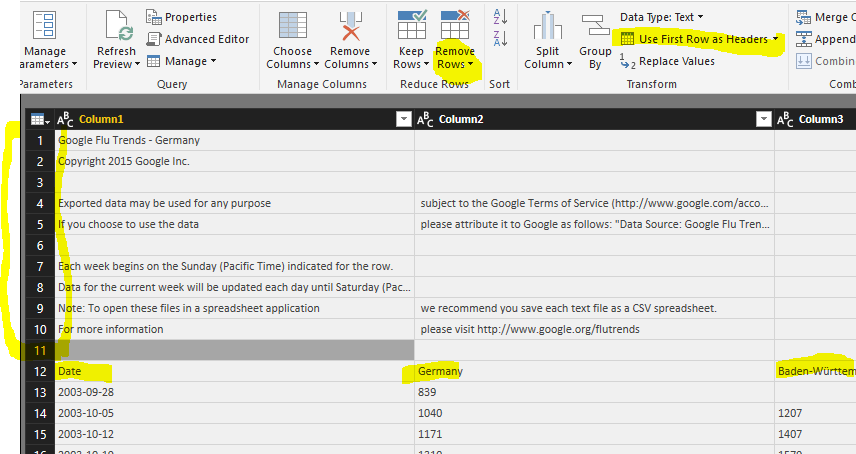The width and height of the screenshot is (856, 454).
Task: Launch the Advanced Editor
Action: click(x=198, y=39)
